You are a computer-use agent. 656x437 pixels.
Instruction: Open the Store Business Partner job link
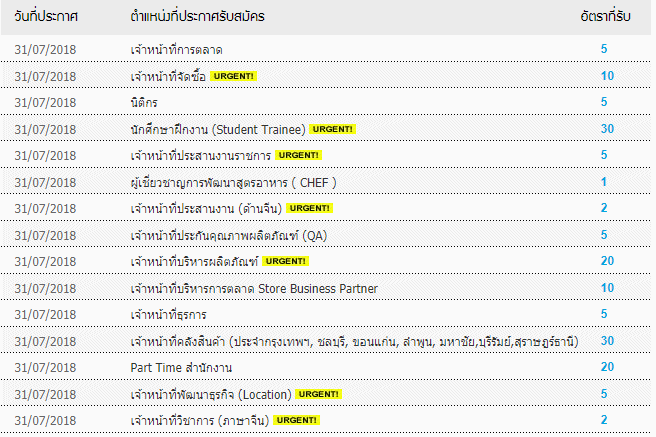point(254,288)
